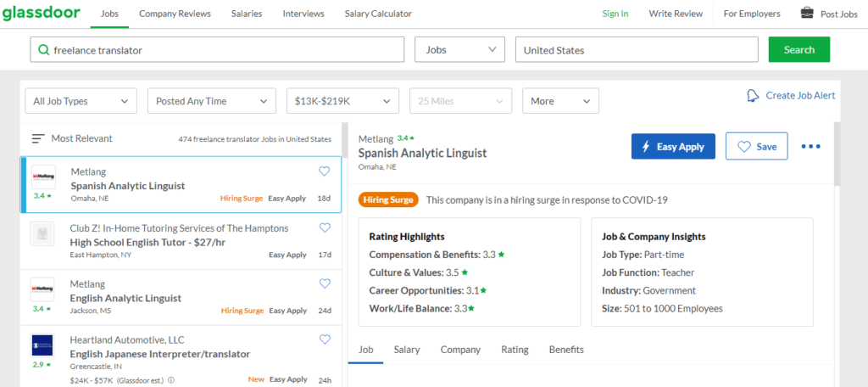Click the Post Jobs link
The image size is (868, 387).
pos(838,14)
